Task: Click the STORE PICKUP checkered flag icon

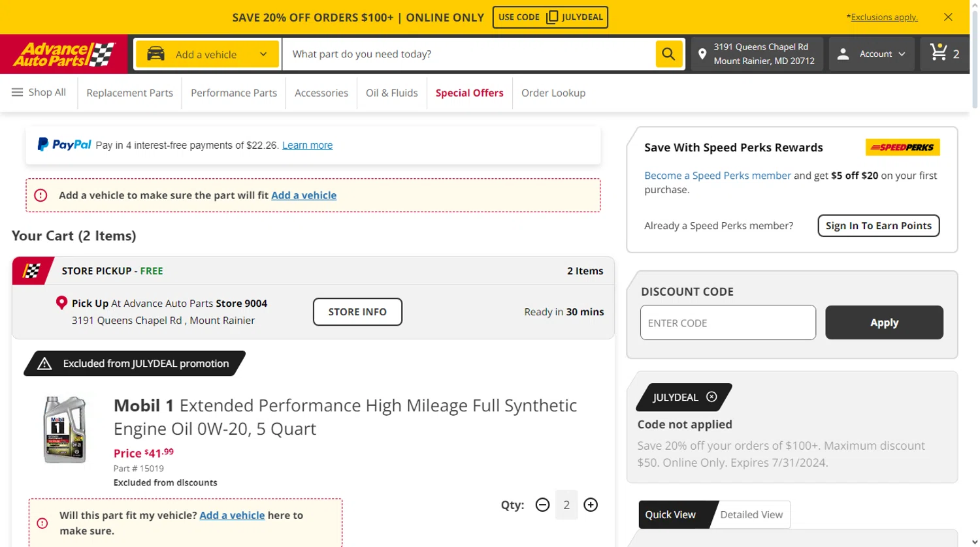Action: pos(31,271)
